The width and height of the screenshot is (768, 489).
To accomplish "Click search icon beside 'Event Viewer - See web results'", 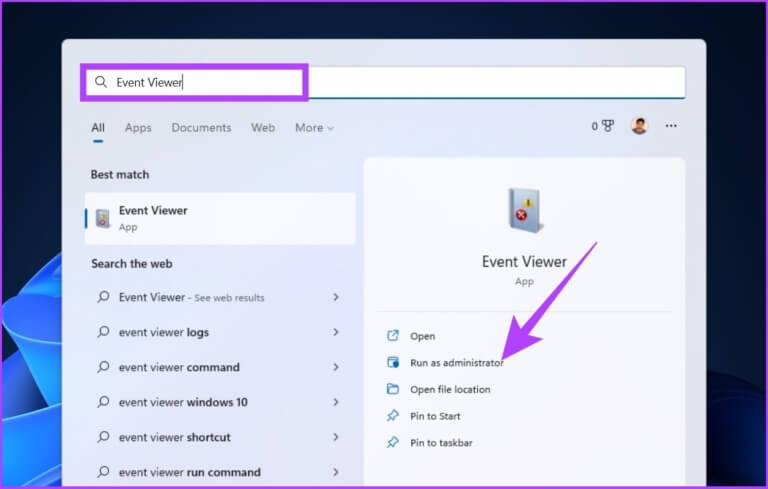I will [103, 296].
